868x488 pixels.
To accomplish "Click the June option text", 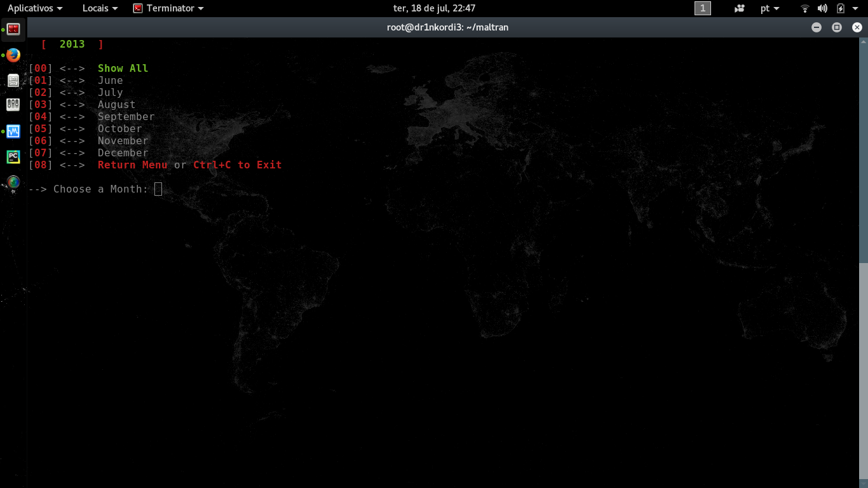I will pyautogui.click(x=110, y=81).
